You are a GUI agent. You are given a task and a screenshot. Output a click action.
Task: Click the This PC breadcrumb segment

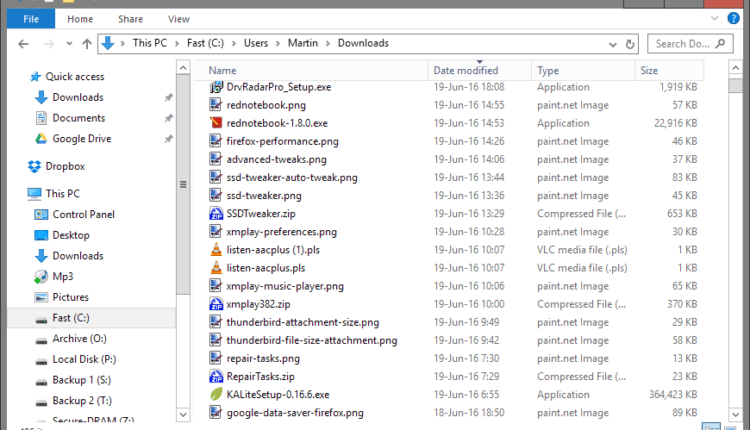tap(150, 43)
